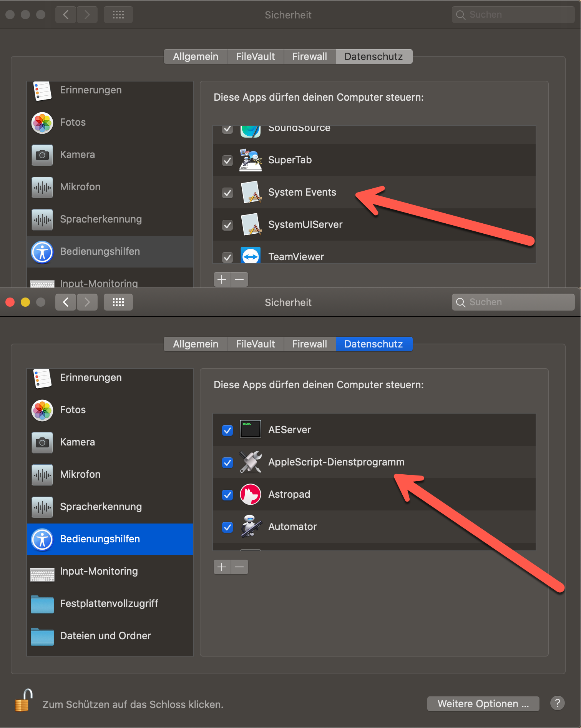Click the Festplattenvollzugriff folder icon

[x=42, y=604]
